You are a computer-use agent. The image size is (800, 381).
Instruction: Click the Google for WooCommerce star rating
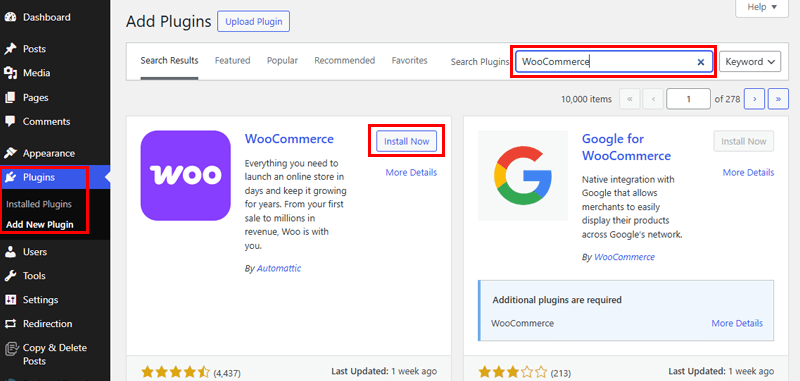513,372
